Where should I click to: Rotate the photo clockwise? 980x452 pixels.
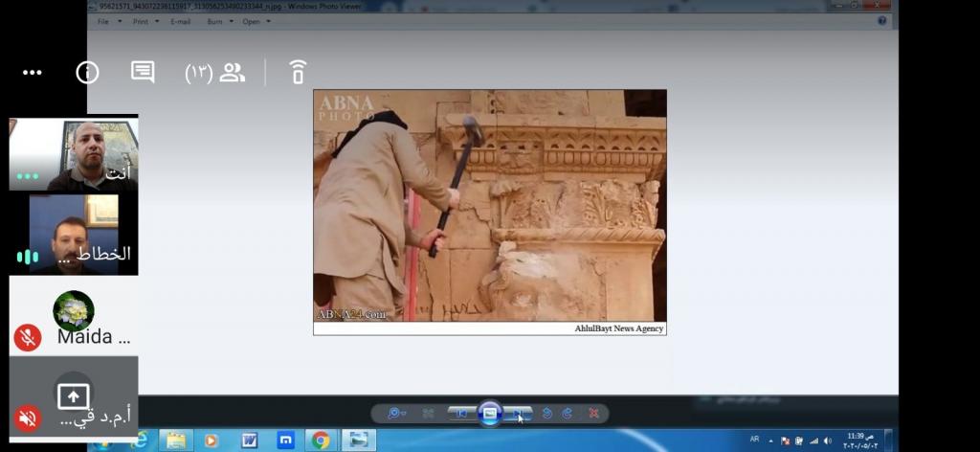tap(568, 414)
